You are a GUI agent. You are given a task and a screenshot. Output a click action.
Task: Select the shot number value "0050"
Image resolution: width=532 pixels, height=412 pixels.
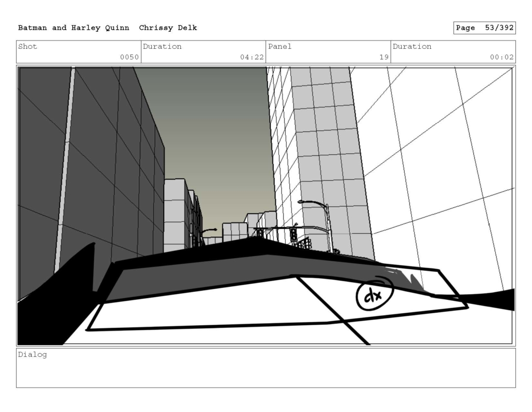129,57
